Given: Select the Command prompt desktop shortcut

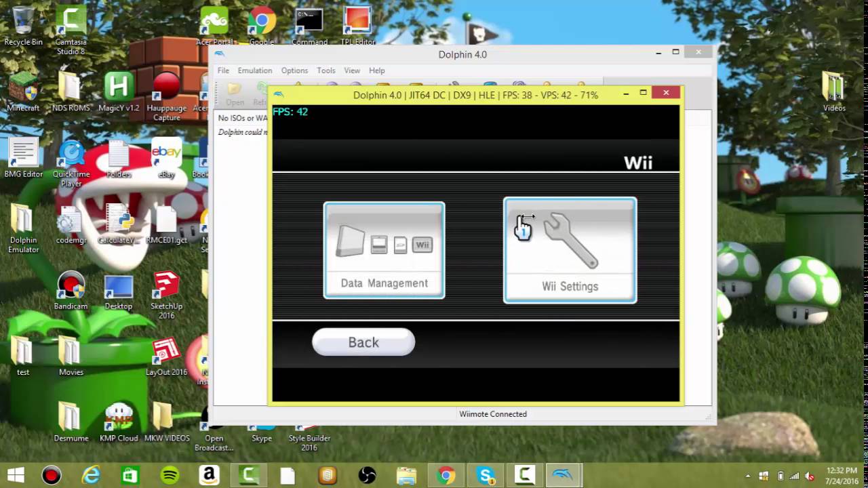Looking at the screenshot, I should (x=309, y=26).
